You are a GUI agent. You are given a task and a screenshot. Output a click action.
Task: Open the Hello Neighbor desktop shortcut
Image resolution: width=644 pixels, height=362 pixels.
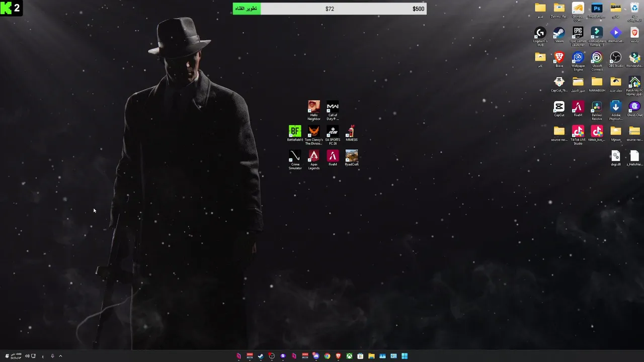click(x=314, y=111)
